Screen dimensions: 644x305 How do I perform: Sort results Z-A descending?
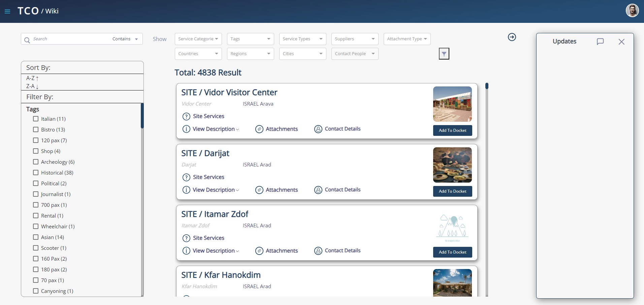click(x=32, y=86)
